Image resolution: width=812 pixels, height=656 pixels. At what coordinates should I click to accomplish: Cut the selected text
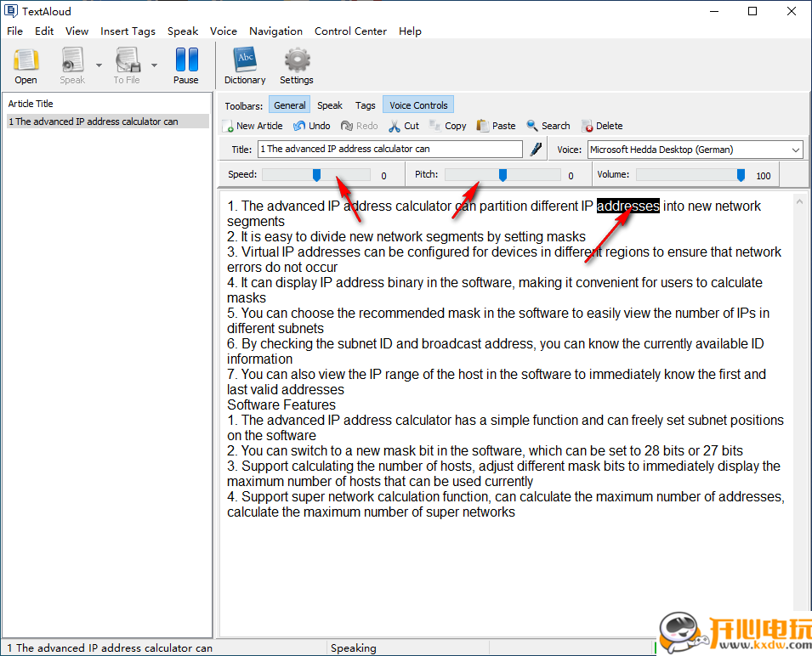(404, 126)
